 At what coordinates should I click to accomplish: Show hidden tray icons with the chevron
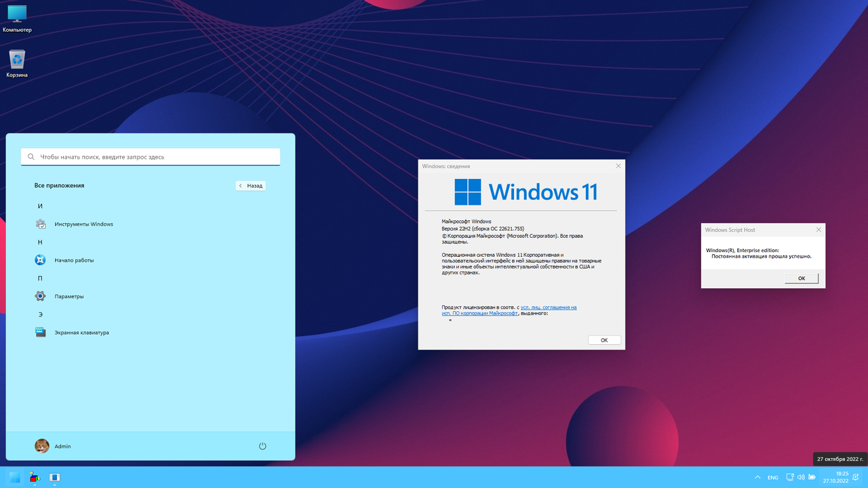click(757, 477)
